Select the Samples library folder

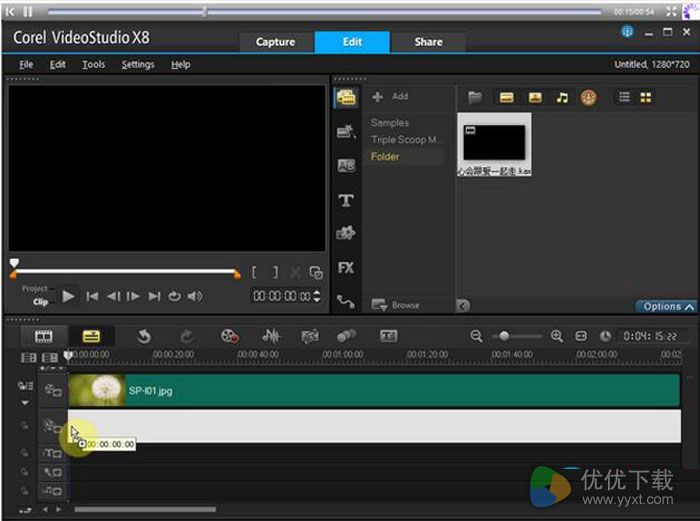[390, 123]
